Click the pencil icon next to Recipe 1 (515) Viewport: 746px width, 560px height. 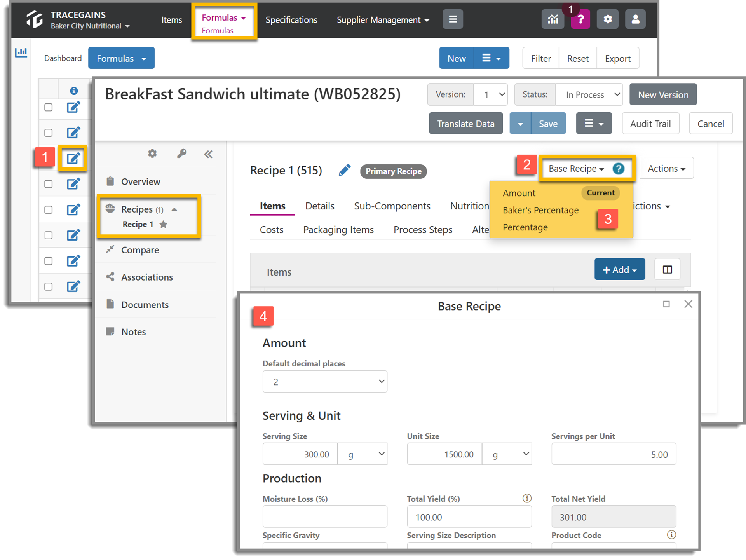coord(345,170)
